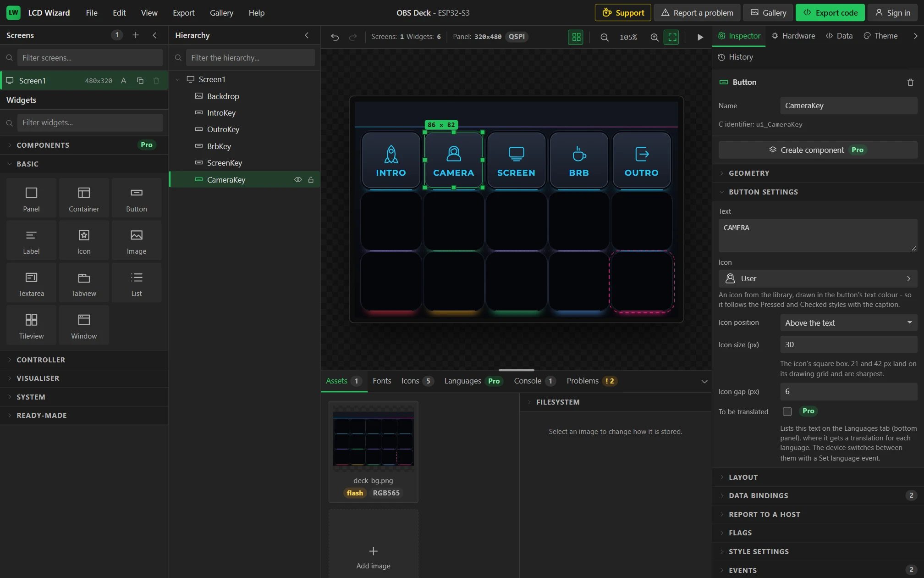Start preview with the play icon
924x578 pixels.
coord(700,37)
